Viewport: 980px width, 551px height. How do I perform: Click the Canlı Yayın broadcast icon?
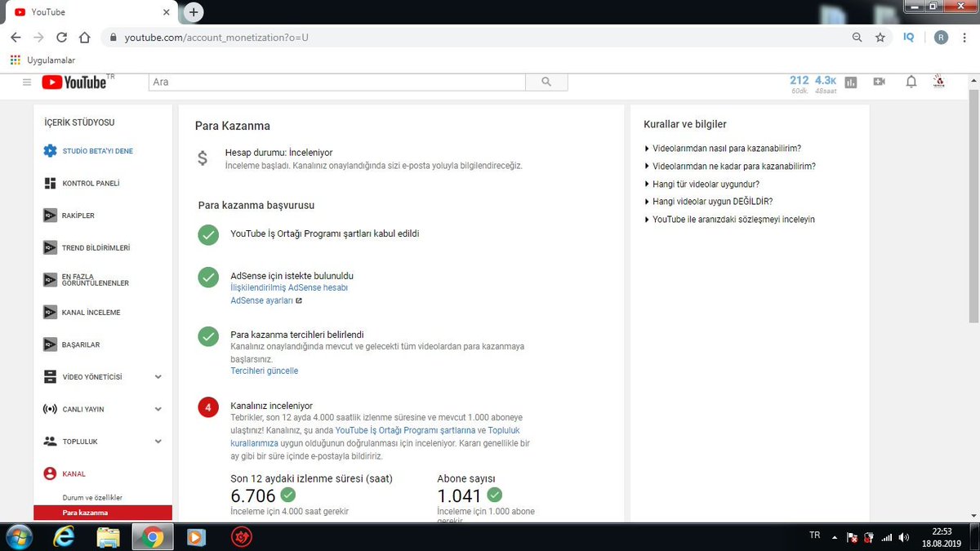50,409
